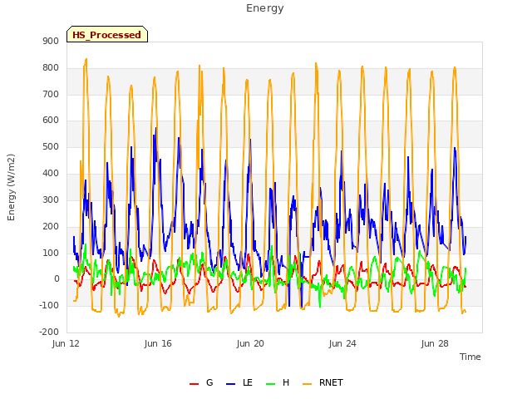Click the Jun 28 x-axis tick label
The width and height of the screenshot is (532, 399).
point(435,343)
